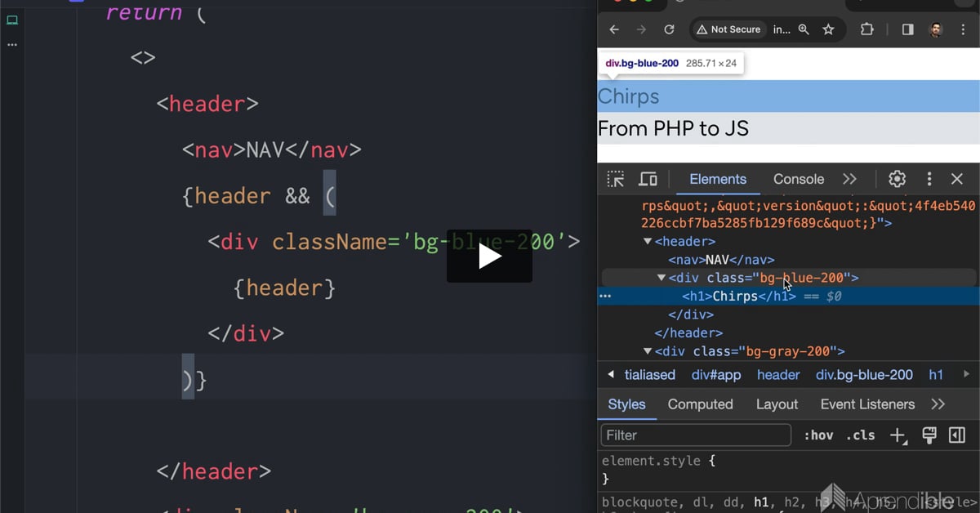Click the Not Secure site badge
980x513 pixels.
coord(728,29)
